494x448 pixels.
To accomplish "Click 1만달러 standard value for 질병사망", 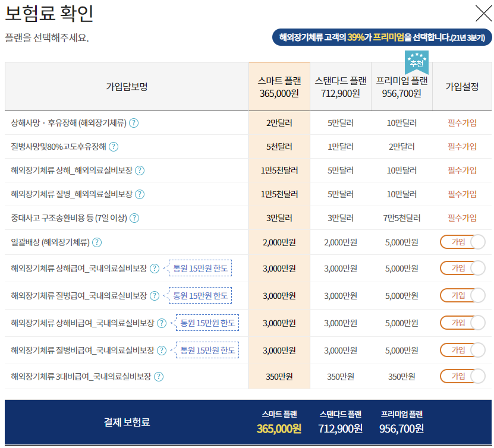I will coord(341,147).
